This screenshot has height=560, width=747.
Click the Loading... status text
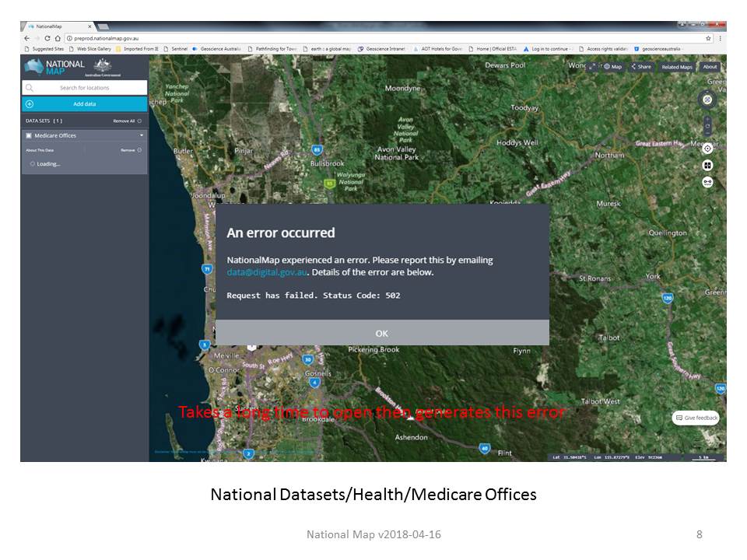(x=48, y=164)
